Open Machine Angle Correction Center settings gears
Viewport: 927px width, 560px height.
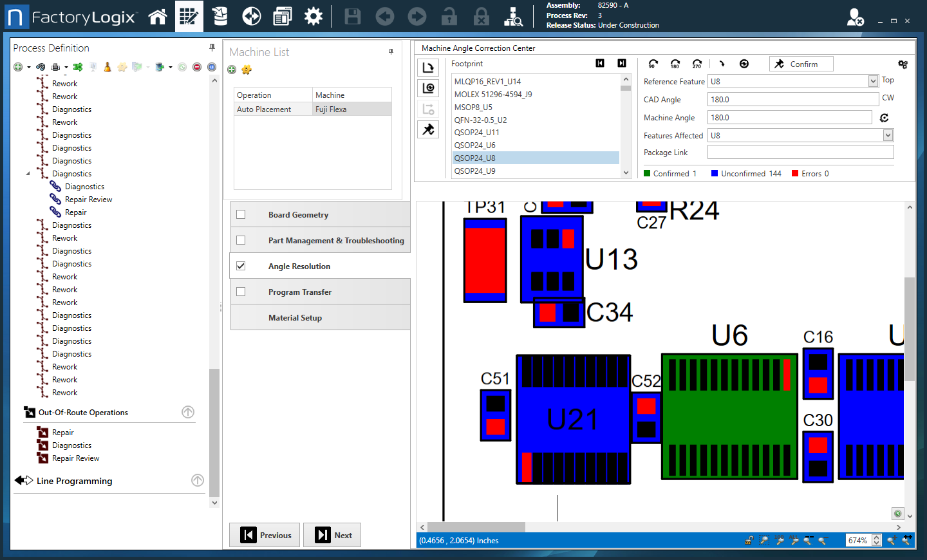point(903,64)
